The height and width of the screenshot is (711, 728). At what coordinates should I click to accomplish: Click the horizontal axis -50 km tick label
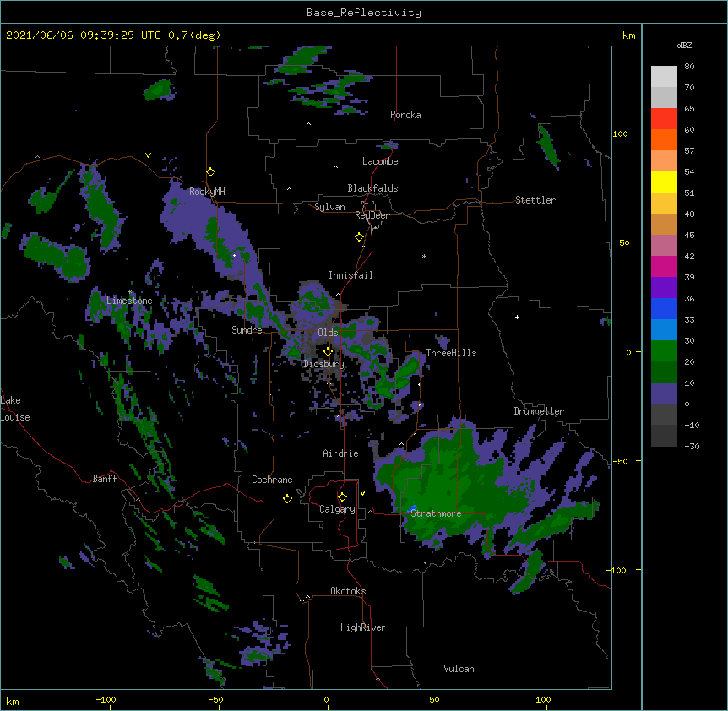[x=215, y=699]
